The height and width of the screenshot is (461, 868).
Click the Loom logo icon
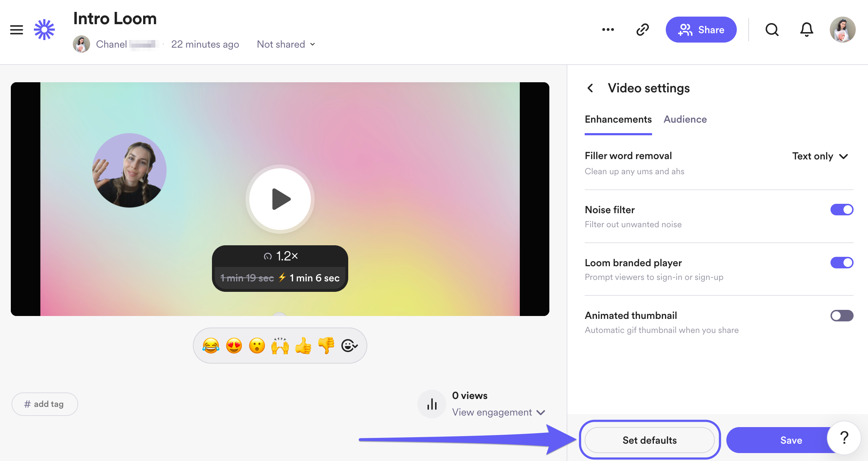click(44, 30)
